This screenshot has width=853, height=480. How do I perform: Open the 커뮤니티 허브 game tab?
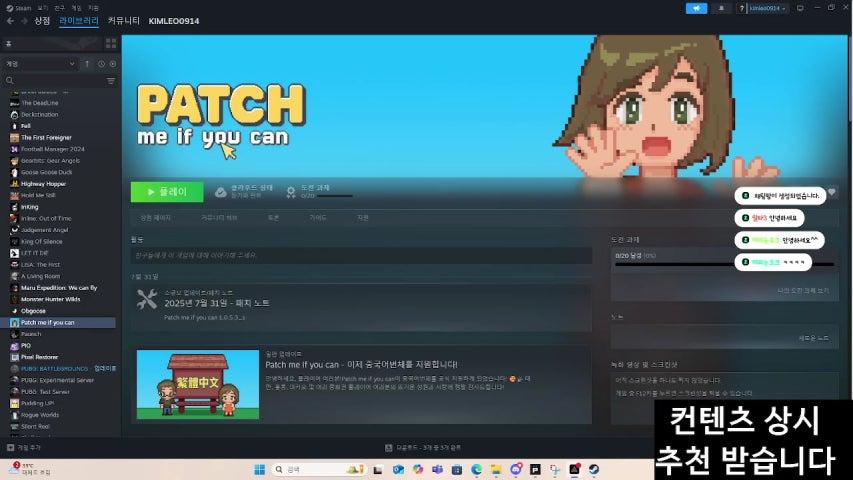click(219, 218)
